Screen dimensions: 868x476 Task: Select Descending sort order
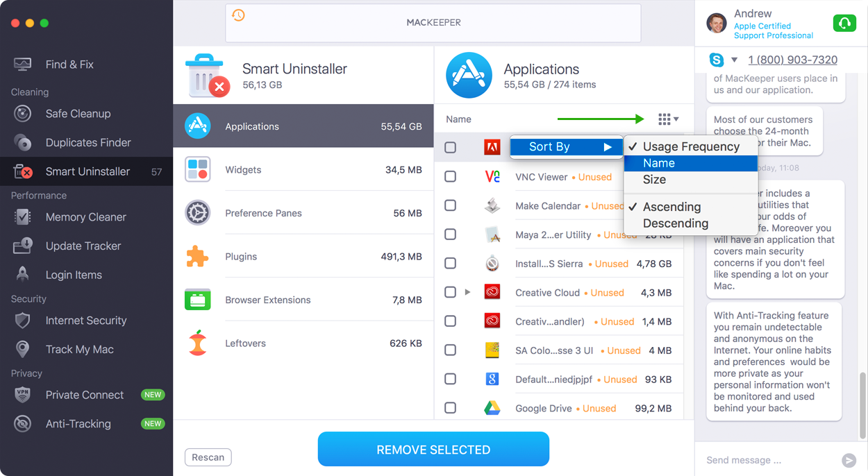click(691, 223)
